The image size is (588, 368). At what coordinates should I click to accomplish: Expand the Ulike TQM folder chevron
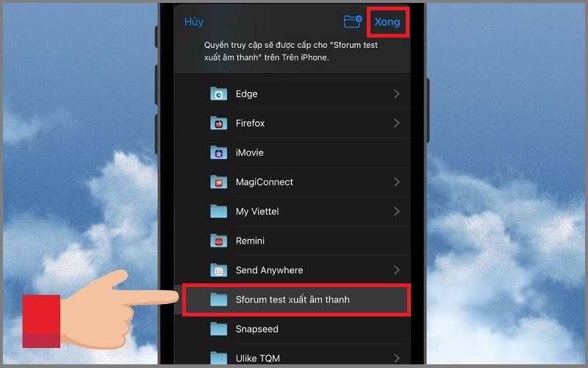pyautogui.click(x=397, y=358)
